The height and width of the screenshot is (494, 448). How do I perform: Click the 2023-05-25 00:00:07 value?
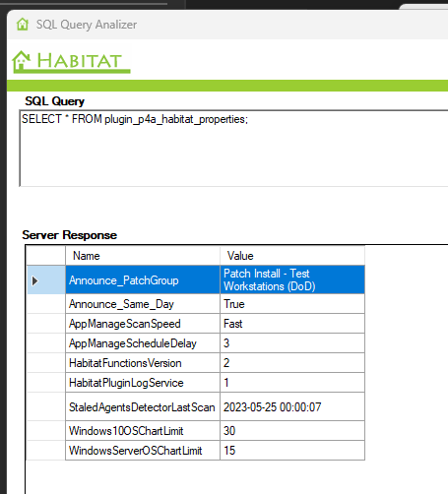click(x=292, y=406)
